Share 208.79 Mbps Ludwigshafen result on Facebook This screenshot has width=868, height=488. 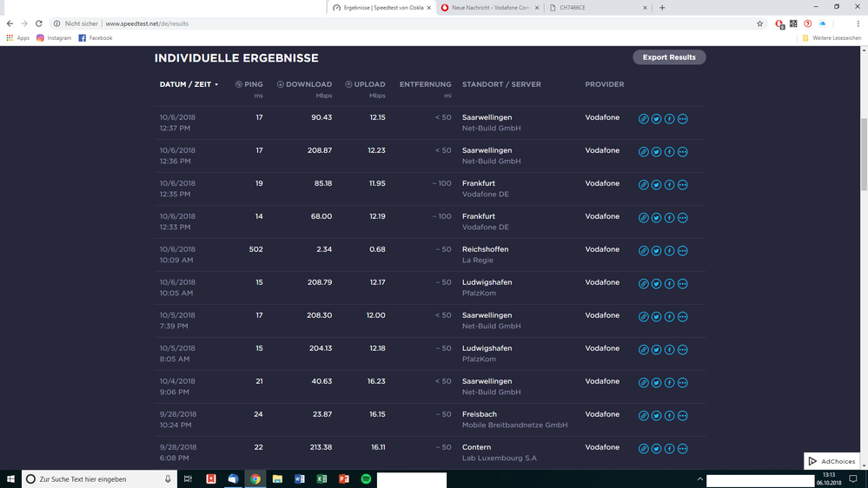click(x=669, y=284)
